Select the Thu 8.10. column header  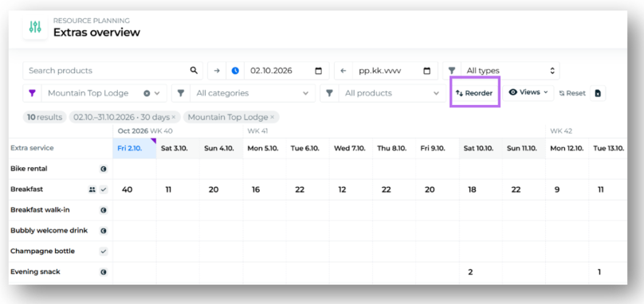(395, 148)
